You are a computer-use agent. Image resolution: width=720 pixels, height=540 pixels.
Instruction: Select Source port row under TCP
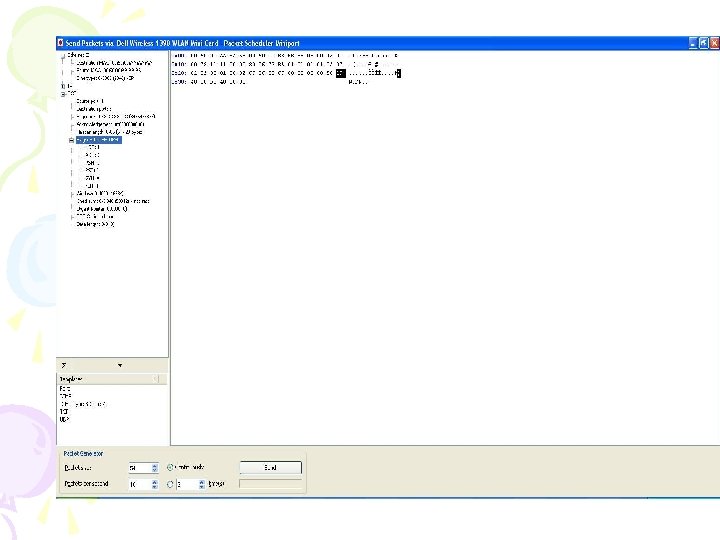(x=90, y=101)
